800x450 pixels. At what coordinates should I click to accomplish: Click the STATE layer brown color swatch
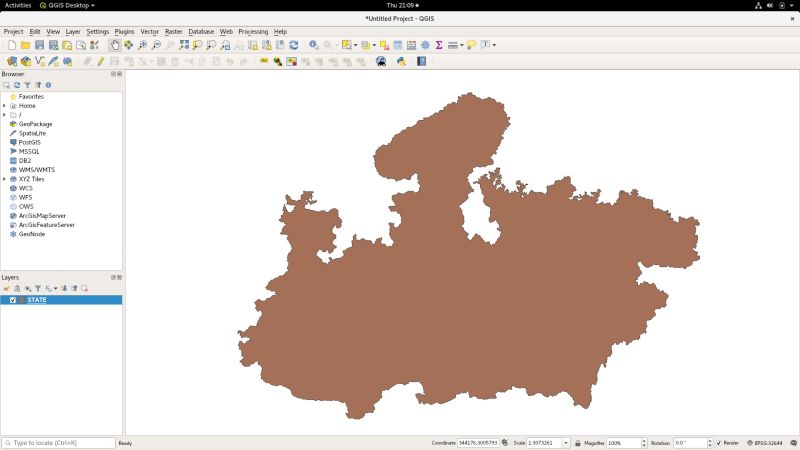[x=21, y=300]
